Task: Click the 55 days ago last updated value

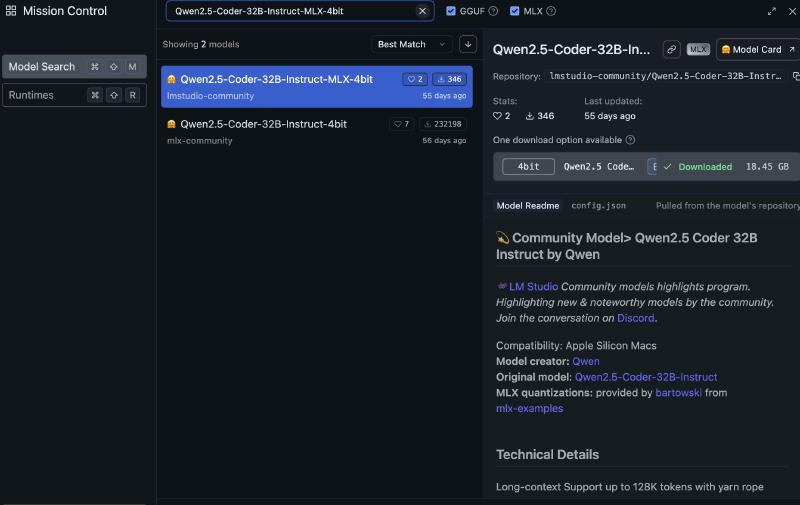Action: (610, 116)
